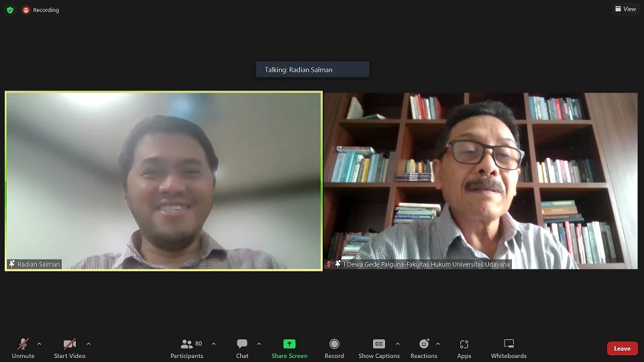Toggle Start Video camera button
This screenshot has height=362, width=644.
coord(70,348)
